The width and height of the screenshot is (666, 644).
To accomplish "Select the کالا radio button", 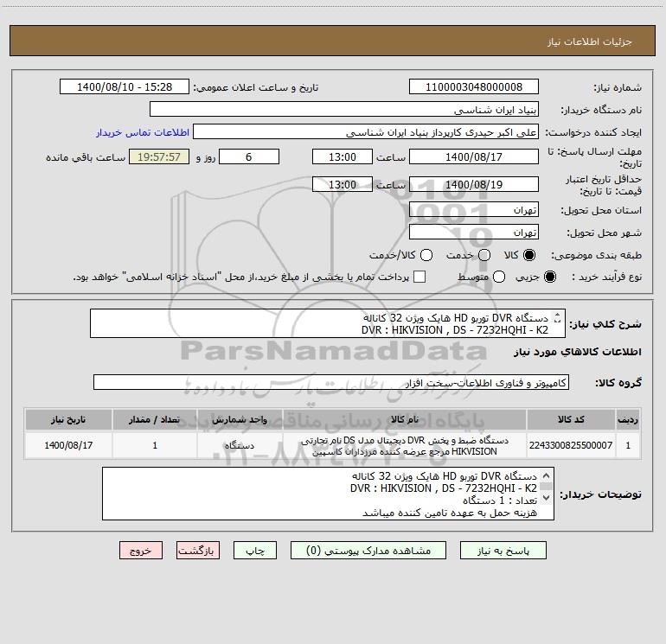I will pyautogui.click(x=529, y=255).
